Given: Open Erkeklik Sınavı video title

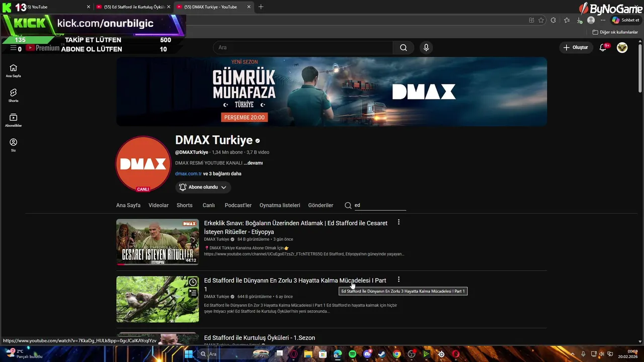Looking at the screenshot, I should (296, 227).
